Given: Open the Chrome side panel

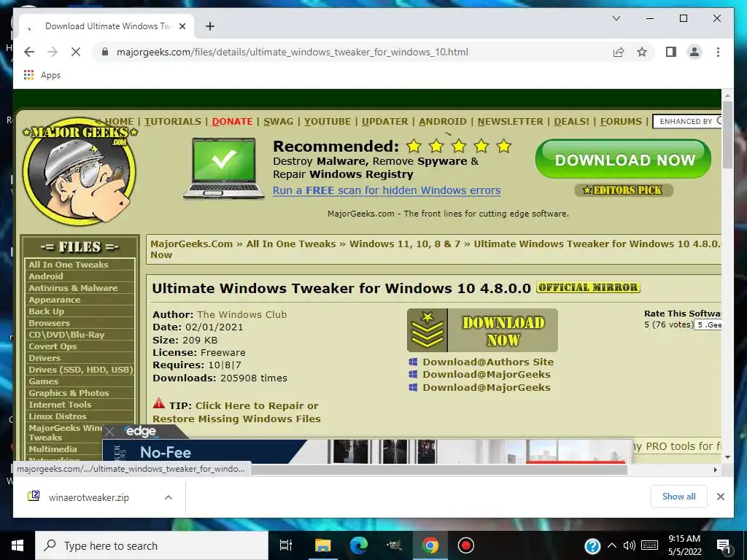Looking at the screenshot, I should [671, 52].
